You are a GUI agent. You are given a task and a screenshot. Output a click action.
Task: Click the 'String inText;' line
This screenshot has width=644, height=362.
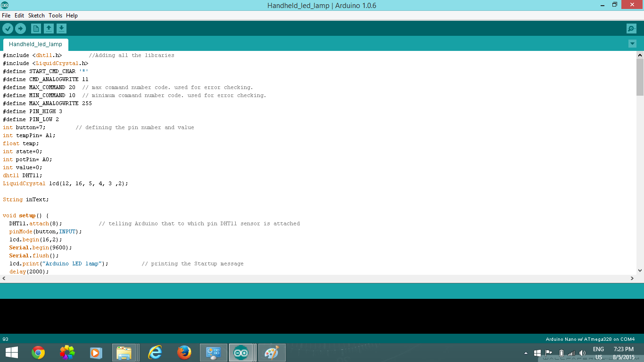(x=25, y=199)
